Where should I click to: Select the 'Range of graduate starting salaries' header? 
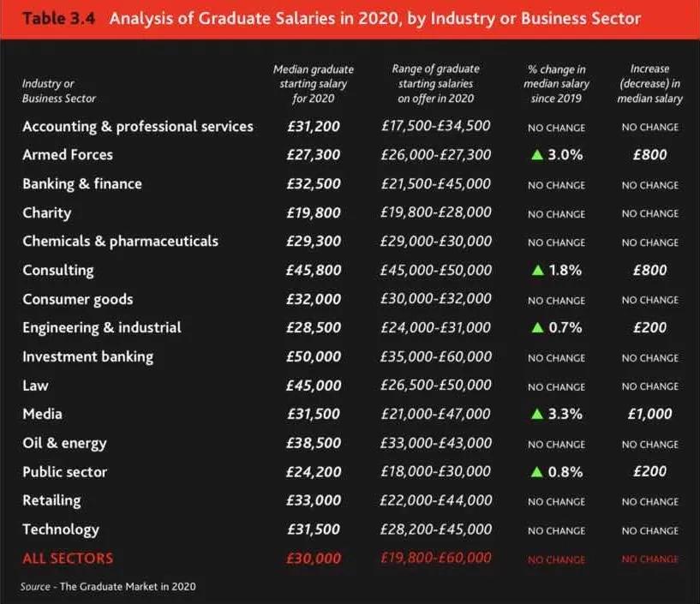(435, 83)
